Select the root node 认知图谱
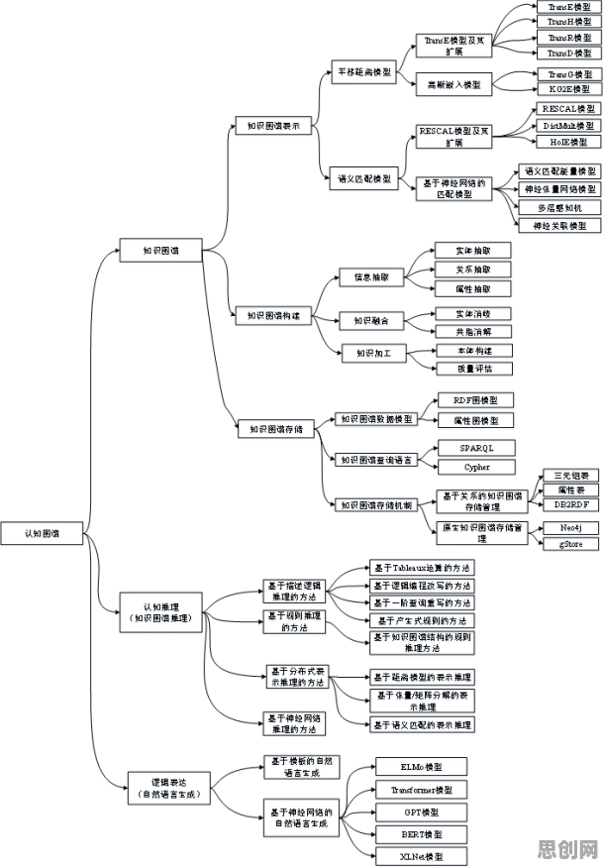This screenshot has width=604, height=868. [42, 533]
